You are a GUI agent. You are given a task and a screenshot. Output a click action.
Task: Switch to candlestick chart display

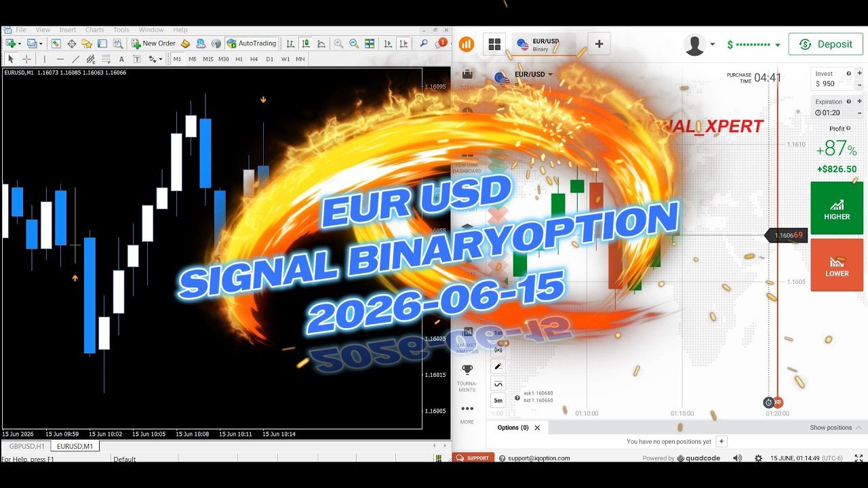(306, 43)
